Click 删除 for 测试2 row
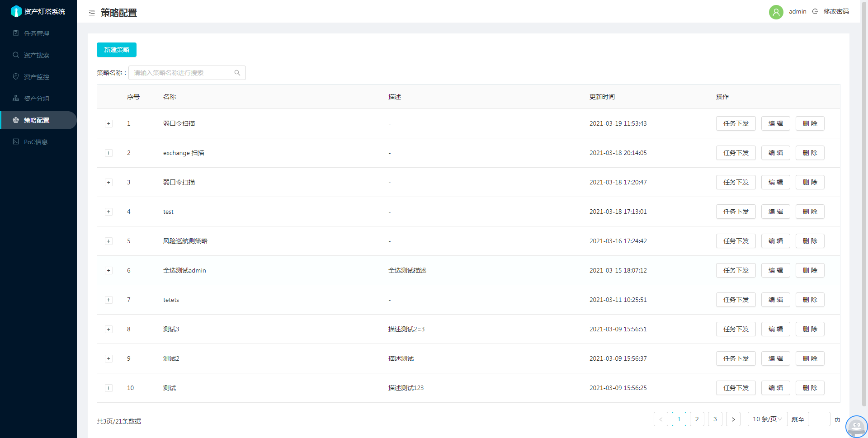Screen dimensions: 868x438 tap(810, 358)
